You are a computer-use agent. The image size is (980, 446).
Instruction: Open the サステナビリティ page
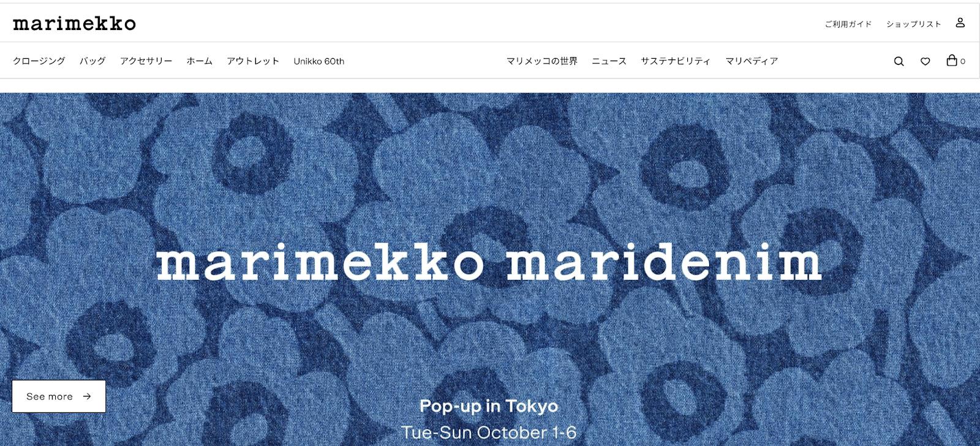(x=676, y=61)
